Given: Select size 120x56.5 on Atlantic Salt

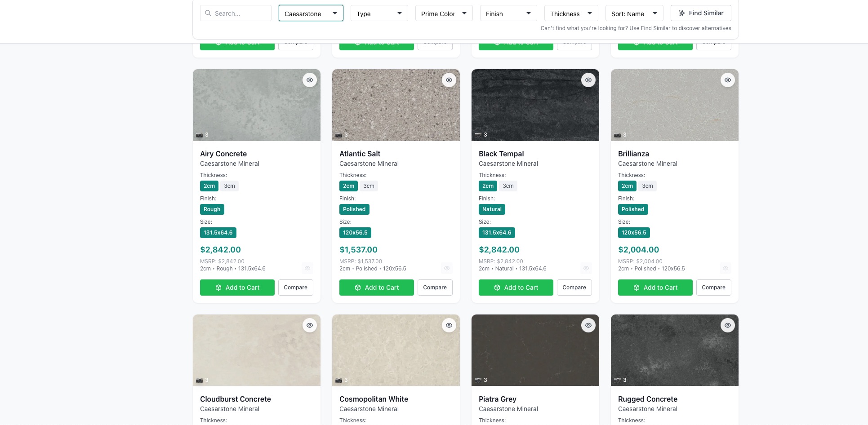Looking at the screenshot, I should click(355, 233).
